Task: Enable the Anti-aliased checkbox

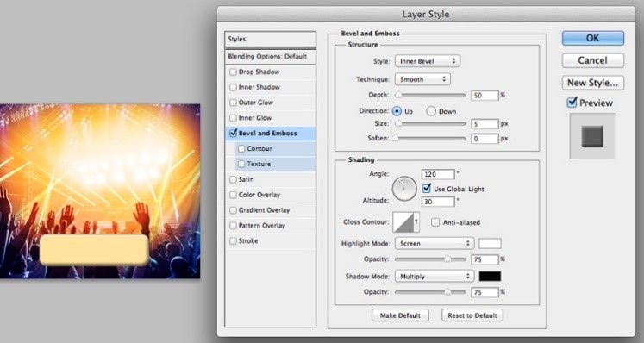Action: pyautogui.click(x=435, y=222)
